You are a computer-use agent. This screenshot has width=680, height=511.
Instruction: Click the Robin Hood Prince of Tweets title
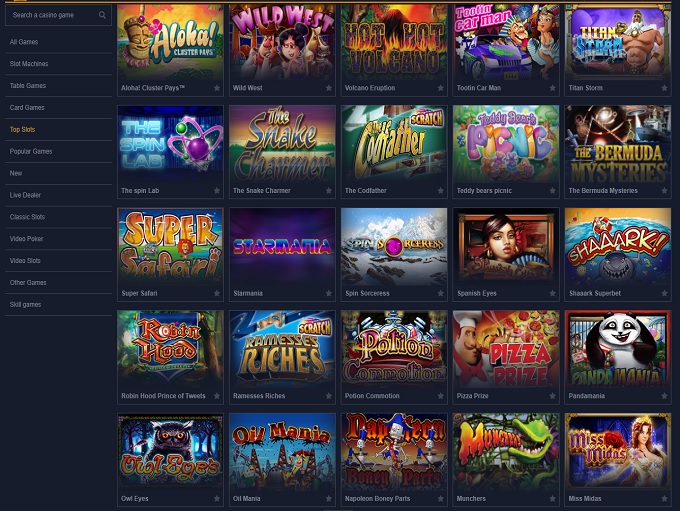[x=163, y=396]
